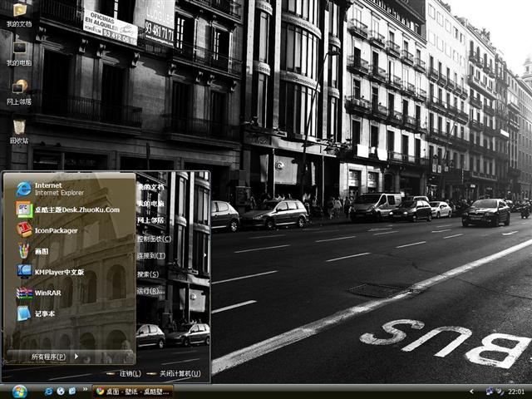Screen dimensions: 532x399
Task: Click the 回收站 Recycle Bin desktop icon
Action: (x=19, y=129)
